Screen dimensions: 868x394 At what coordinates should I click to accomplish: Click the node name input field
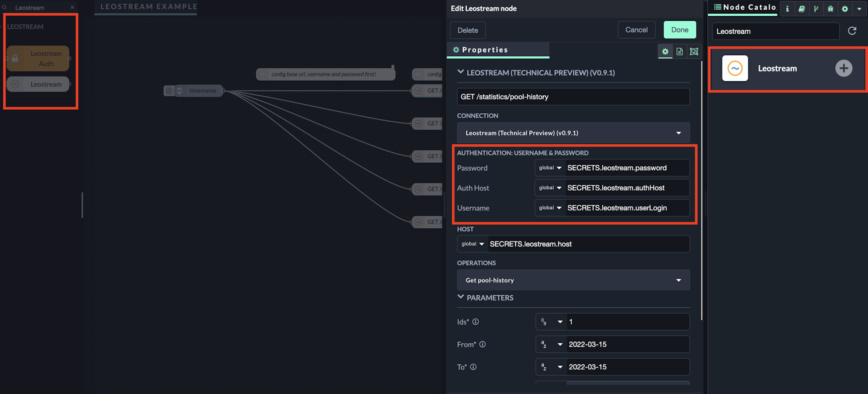point(573,97)
